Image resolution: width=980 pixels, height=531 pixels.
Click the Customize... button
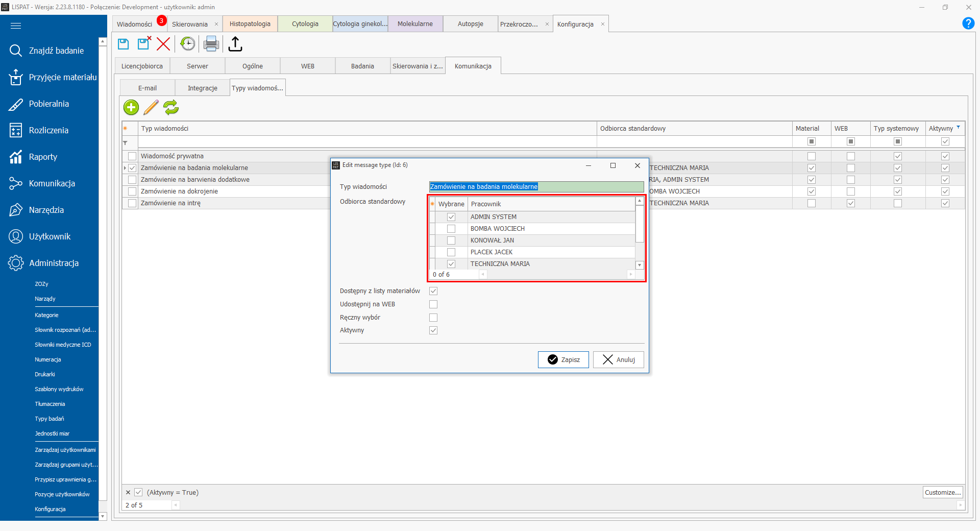click(x=943, y=492)
